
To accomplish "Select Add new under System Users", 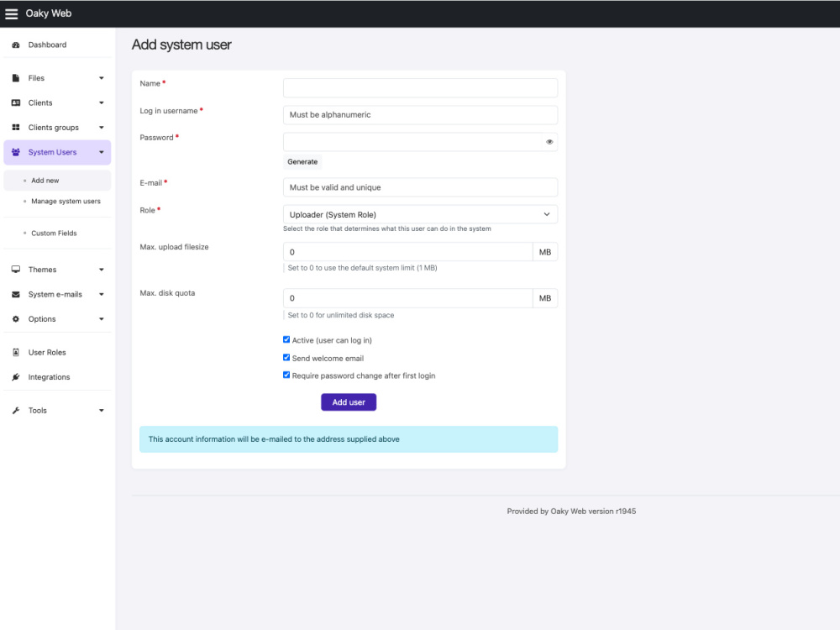I will [57, 181].
